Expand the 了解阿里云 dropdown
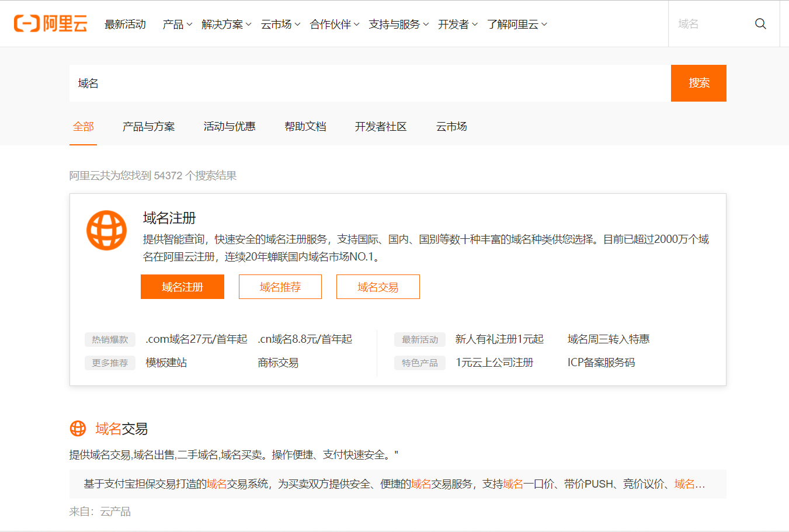The width and height of the screenshot is (789, 532). pyautogui.click(x=513, y=24)
